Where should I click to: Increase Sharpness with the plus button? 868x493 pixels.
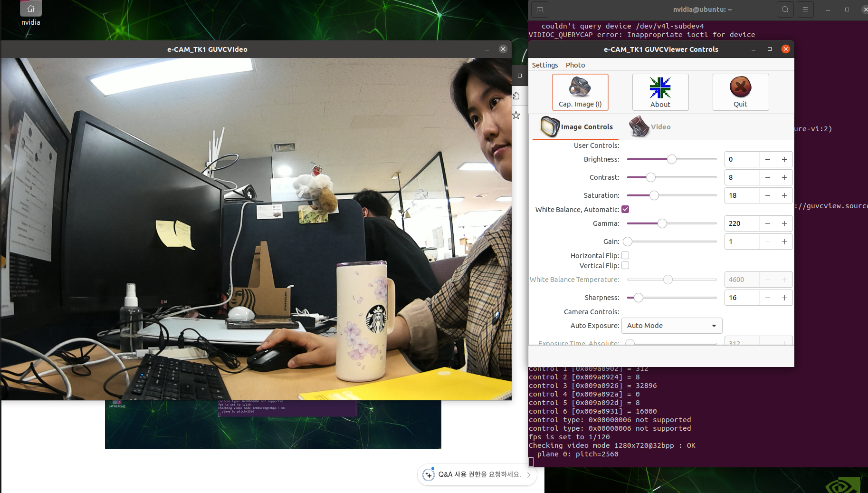784,298
